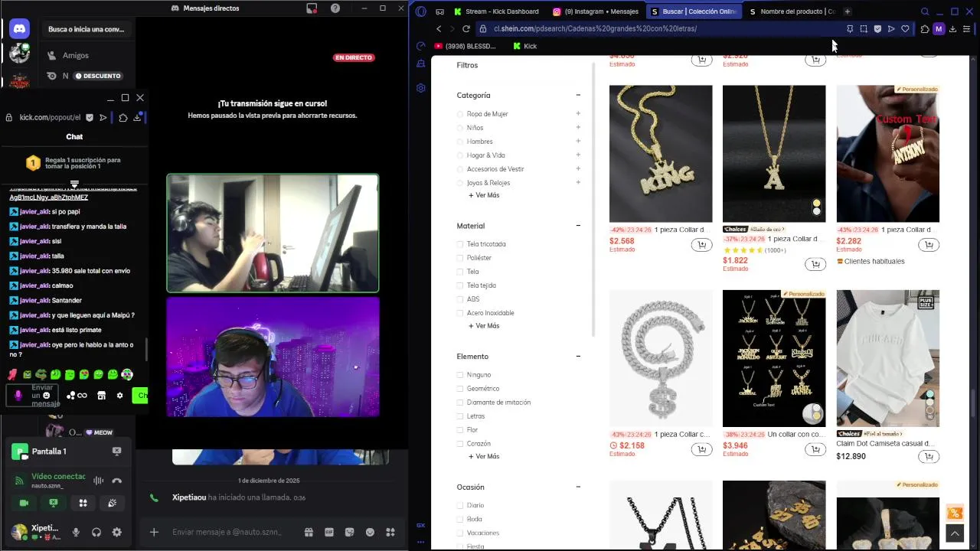The width and height of the screenshot is (980, 551).
Task: Switch to Stream - Kick Dashboard tab
Action: 496,11
